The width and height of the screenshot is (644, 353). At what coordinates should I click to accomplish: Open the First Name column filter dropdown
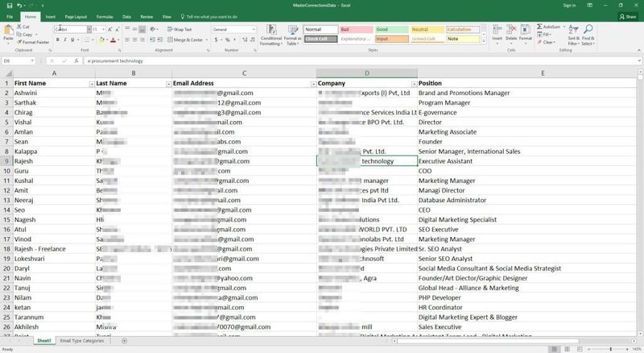click(91, 84)
